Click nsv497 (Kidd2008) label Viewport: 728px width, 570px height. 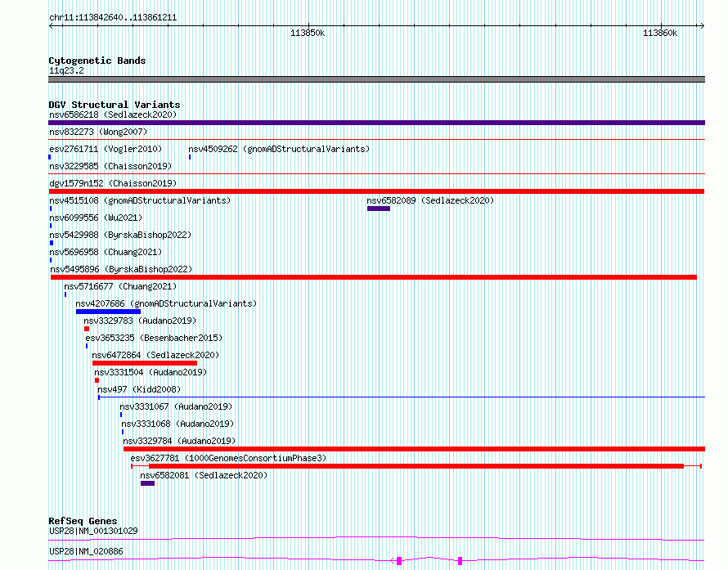point(139,389)
